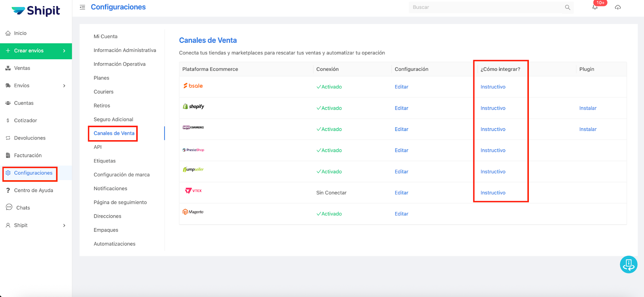Open the VTEX Instructivo link
This screenshot has width=644, height=297.
click(x=493, y=193)
